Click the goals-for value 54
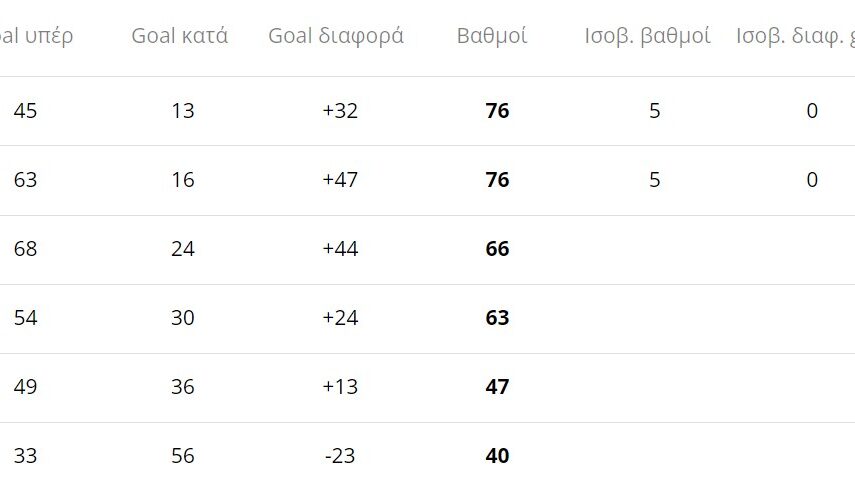The height and width of the screenshot is (491, 855). point(25,318)
